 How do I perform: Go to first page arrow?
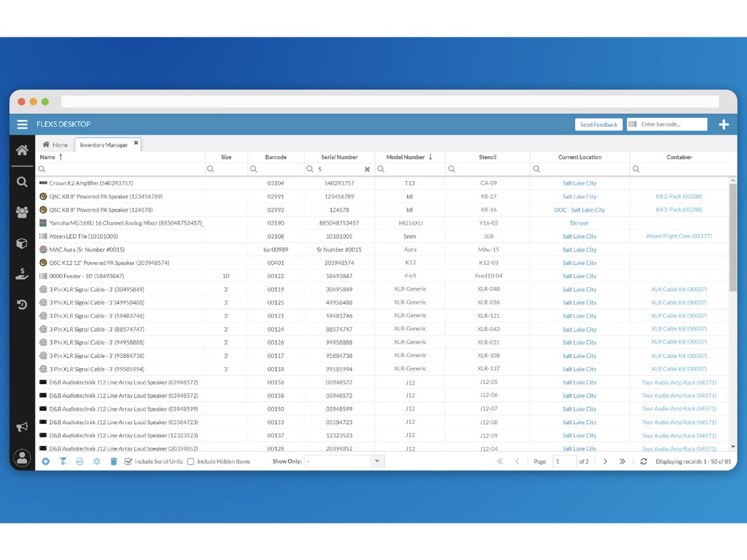tap(500, 462)
